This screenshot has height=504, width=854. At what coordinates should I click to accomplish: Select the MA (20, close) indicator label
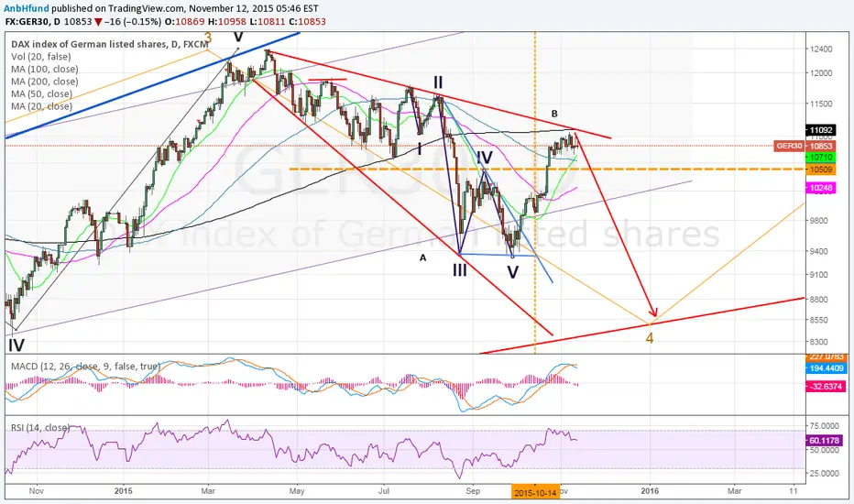[x=42, y=106]
